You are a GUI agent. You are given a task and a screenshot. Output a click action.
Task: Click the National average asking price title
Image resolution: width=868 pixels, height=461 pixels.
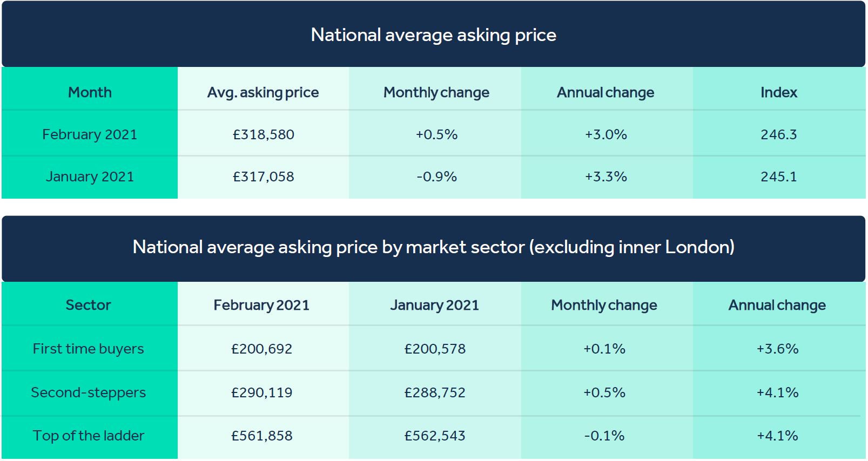434,35
